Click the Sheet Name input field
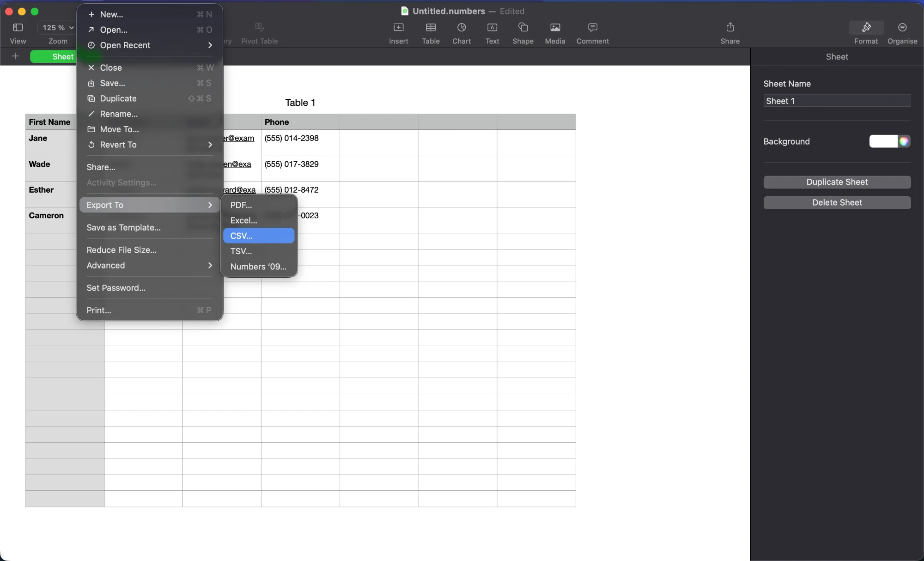Viewport: 924px width, 561px height. point(837,101)
